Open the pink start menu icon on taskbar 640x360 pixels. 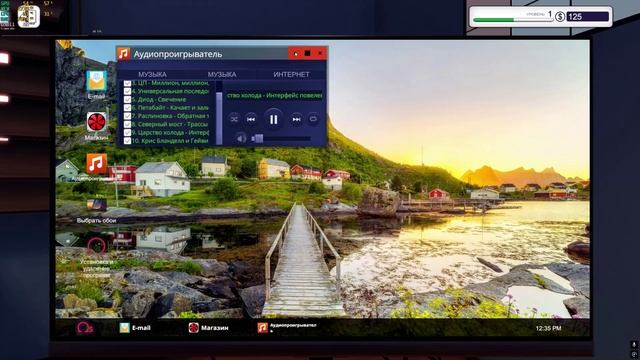point(84,328)
